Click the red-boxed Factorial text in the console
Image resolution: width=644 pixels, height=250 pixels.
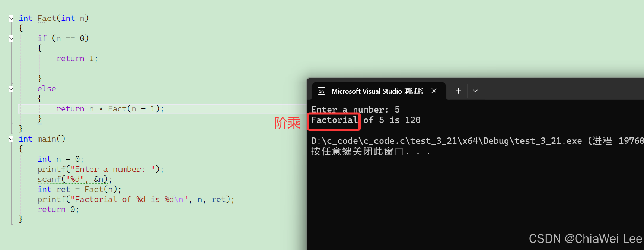[334, 120]
